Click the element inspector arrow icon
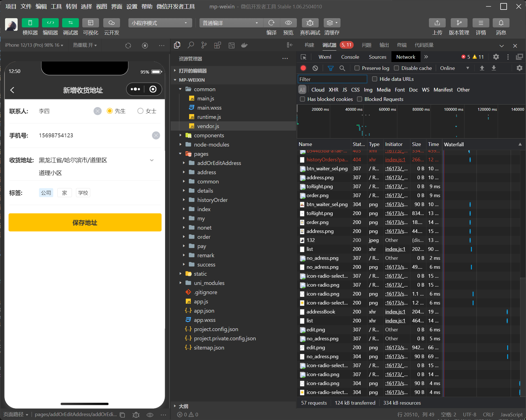 coord(303,57)
